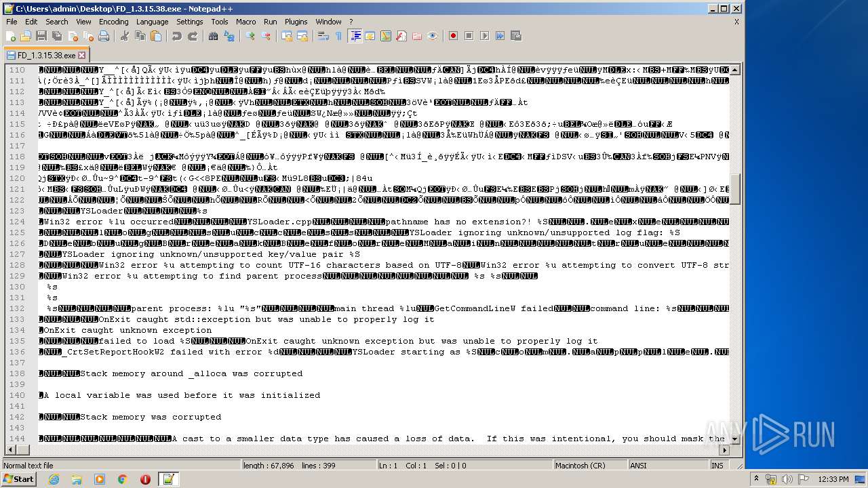
Task: Toggle the indent guide button
Action: coord(355,36)
